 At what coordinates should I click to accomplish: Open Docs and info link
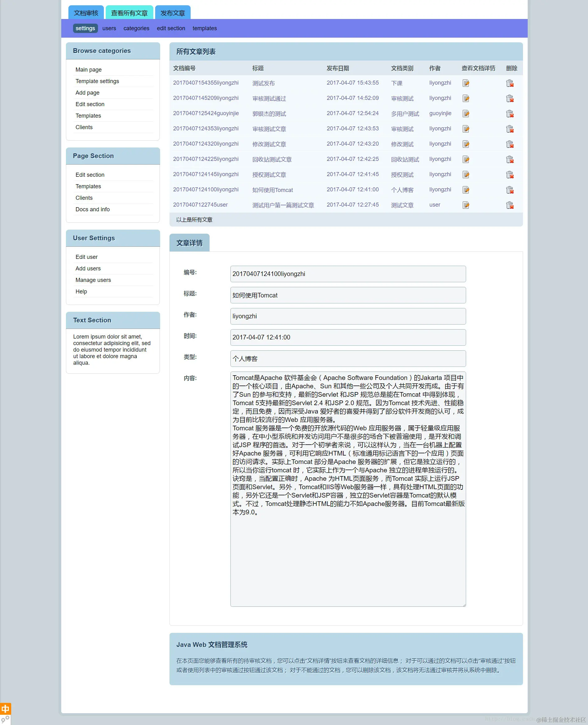[92, 209]
